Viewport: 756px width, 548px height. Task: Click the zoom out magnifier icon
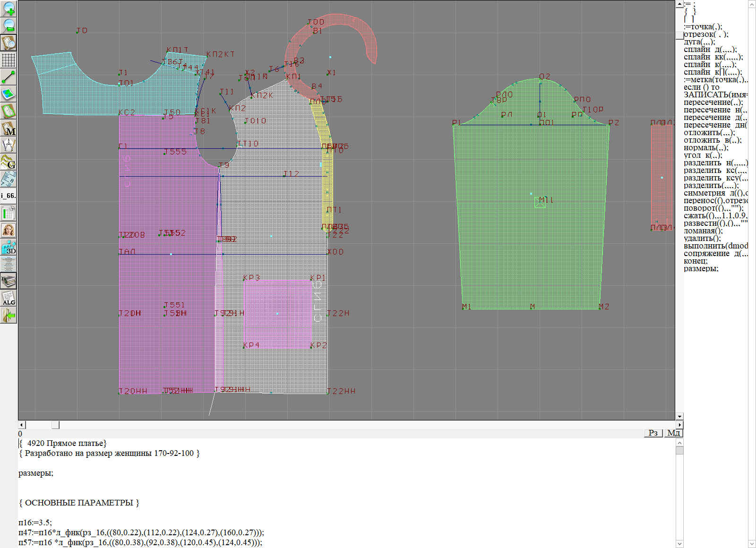[x=9, y=26]
